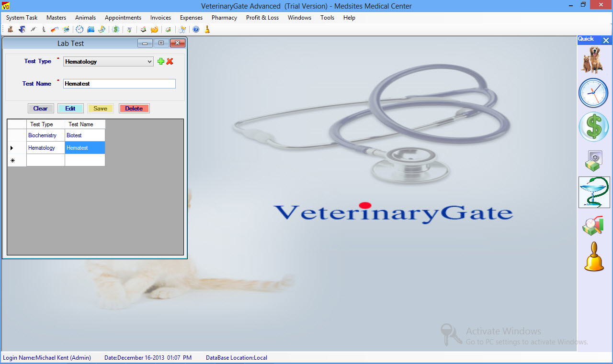Click the green dollar Quick panel icon
This screenshot has height=364, width=613.
click(593, 127)
